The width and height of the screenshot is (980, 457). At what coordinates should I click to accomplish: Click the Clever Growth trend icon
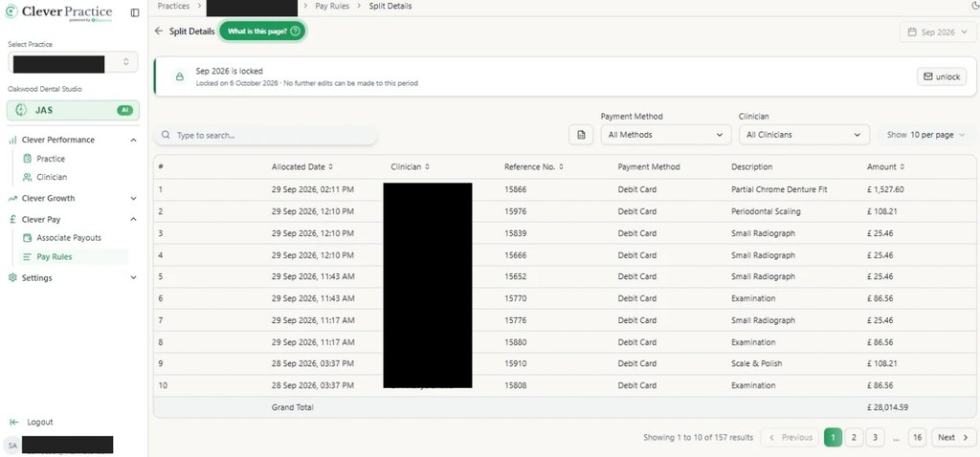point(12,199)
